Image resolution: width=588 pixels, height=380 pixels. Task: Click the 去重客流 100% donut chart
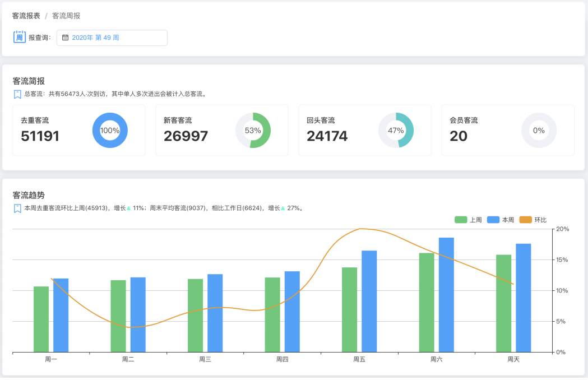coord(110,130)
